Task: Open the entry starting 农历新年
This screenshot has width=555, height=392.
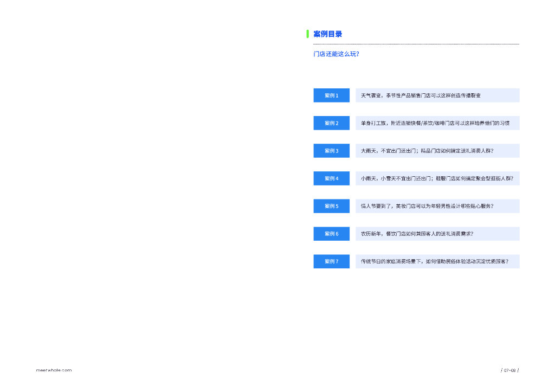Action: [437, 234]
